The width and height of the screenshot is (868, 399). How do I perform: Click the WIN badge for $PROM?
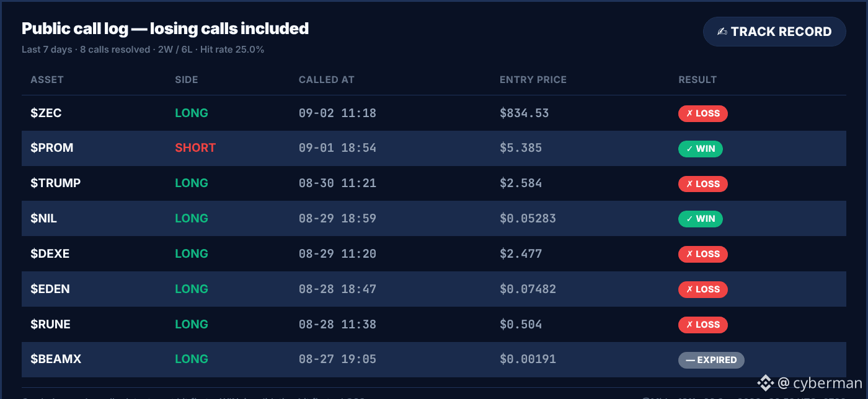click(x=701, y=149)
